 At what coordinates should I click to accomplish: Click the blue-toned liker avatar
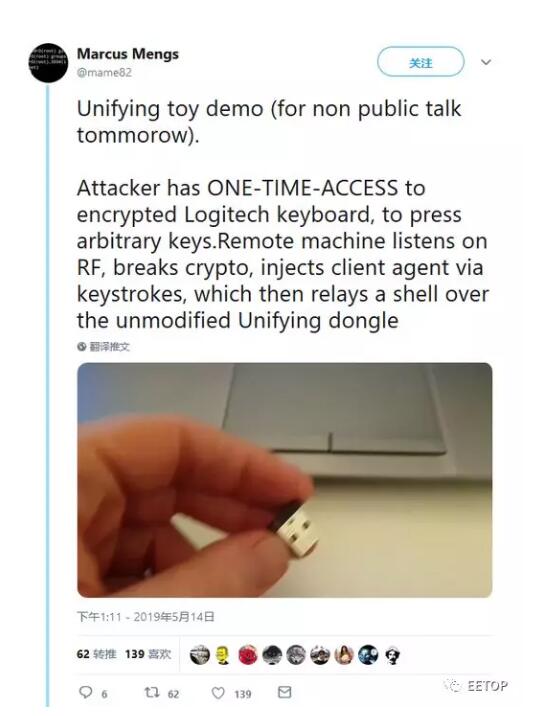[368, 655]
